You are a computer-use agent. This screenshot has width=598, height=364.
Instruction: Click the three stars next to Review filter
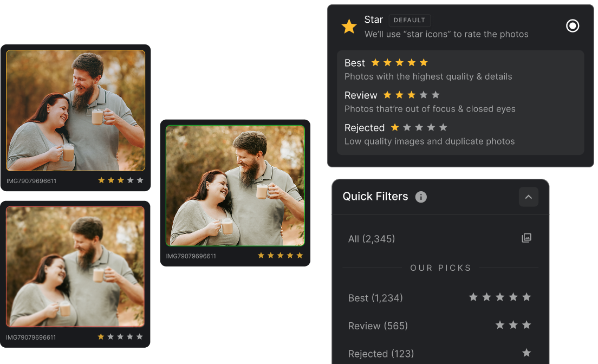coord(513,325)
